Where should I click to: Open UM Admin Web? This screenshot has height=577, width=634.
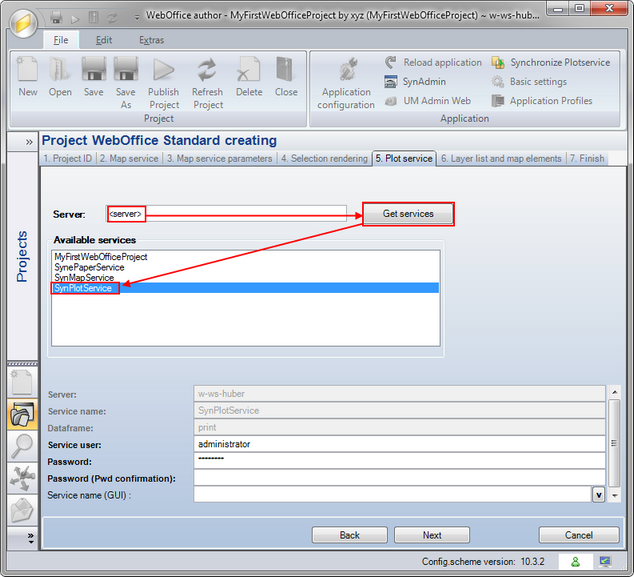(x=427, y=101)
